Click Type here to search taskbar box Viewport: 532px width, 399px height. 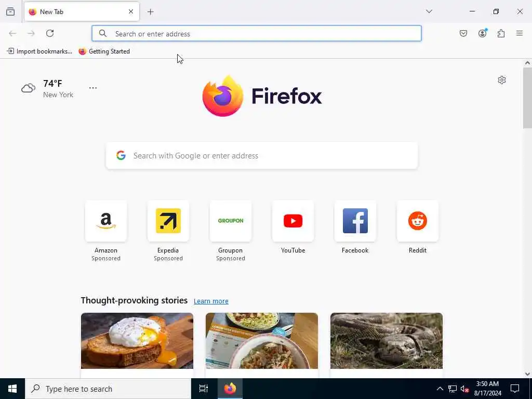[108, 389]
